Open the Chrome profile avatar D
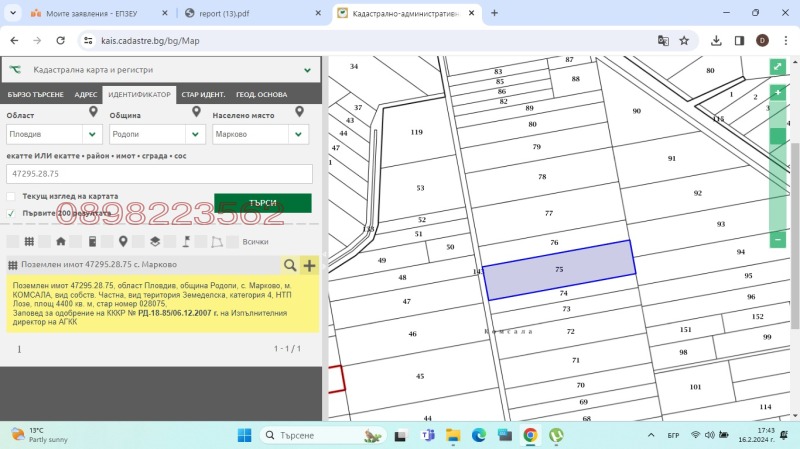This screenshot has height=449, width=800. point(762,41)
